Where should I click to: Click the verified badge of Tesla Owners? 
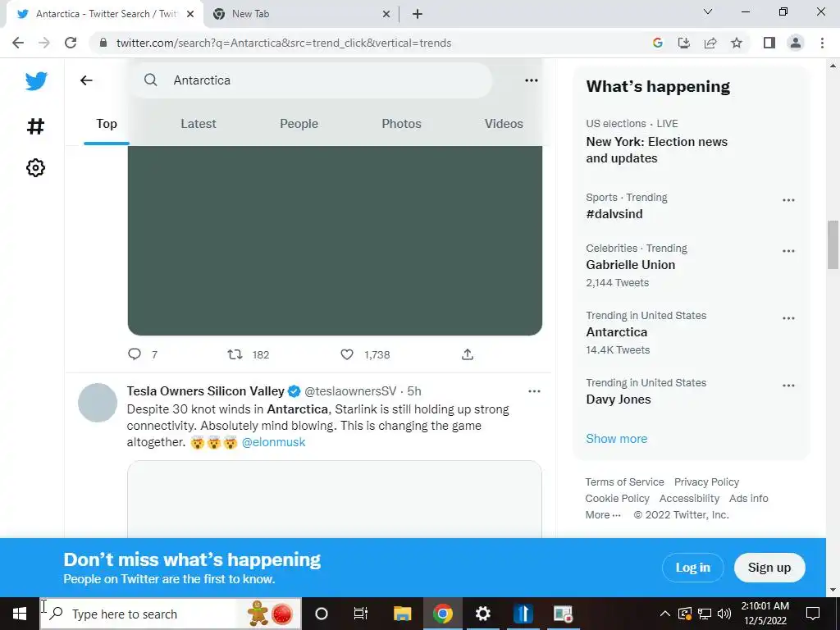[x=294, y=391]
